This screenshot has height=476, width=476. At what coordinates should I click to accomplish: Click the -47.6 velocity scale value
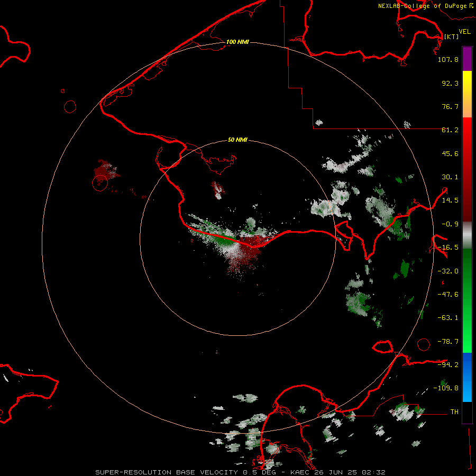[448, 295]
